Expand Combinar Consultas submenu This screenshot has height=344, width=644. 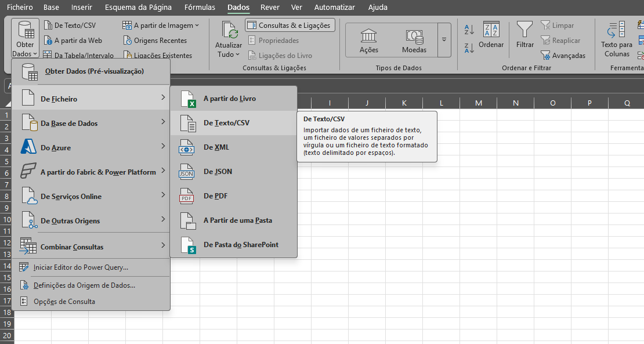(91, 247)
